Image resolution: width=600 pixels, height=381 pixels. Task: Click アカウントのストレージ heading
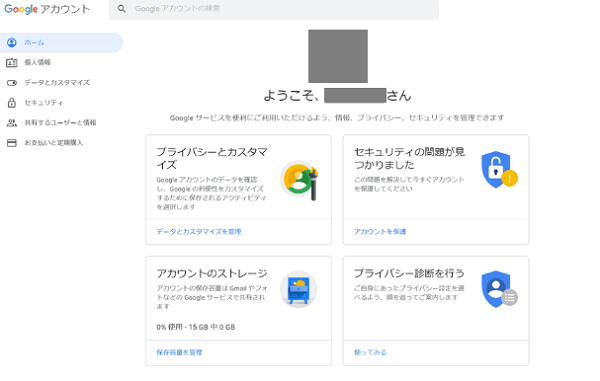click(x=212, y=273)
